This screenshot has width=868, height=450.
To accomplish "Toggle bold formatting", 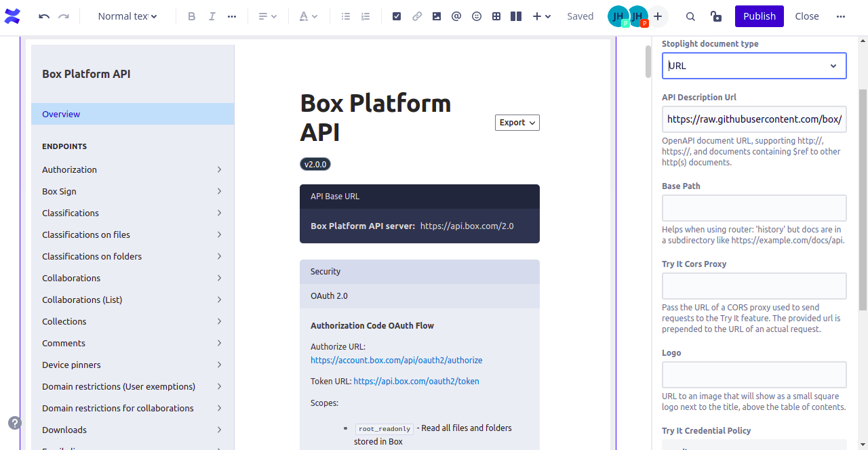I will pyautogui.click(x=192, y=16).
